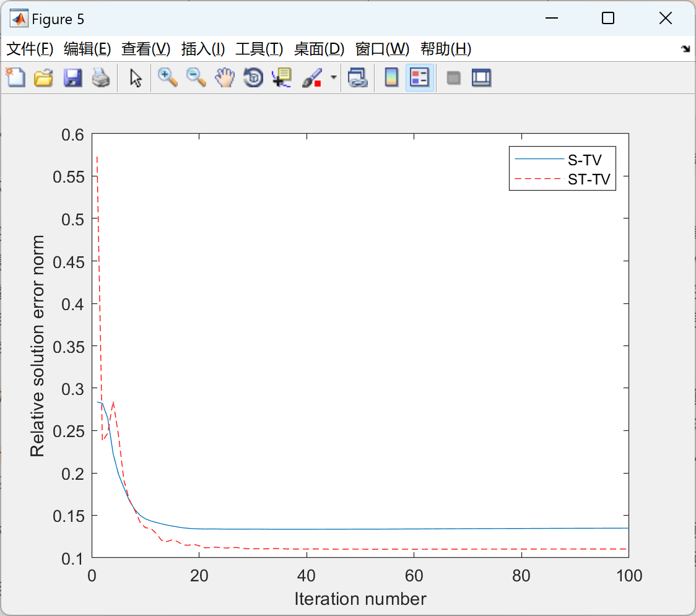Image resolution: width=696 pixels, height=616 pixels.
Task: Click the ST-TV legend entry
Action: [x=562, y=180]
